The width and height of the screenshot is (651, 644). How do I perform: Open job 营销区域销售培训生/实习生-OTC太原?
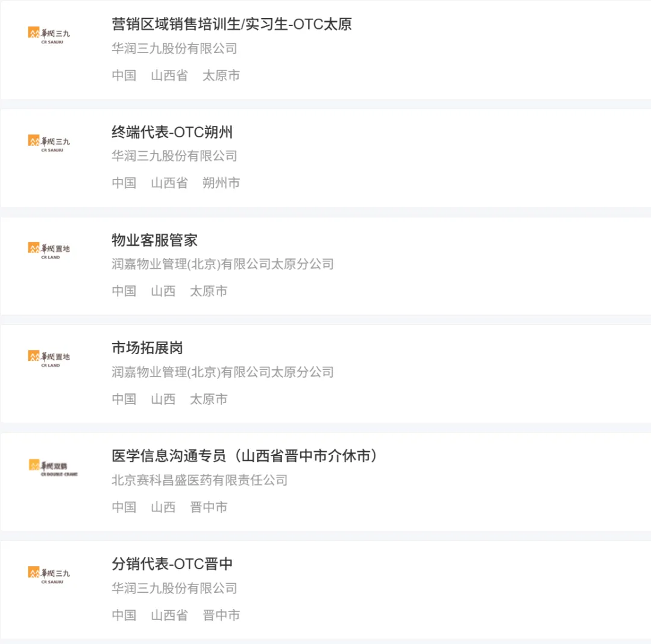[x=231, y=24]
